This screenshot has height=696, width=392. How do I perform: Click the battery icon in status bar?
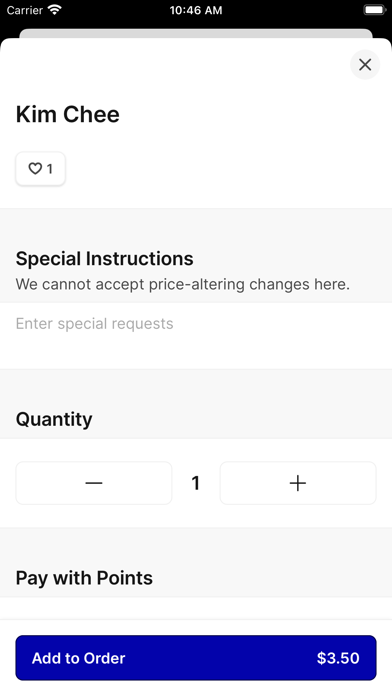(x=375, y=10)
